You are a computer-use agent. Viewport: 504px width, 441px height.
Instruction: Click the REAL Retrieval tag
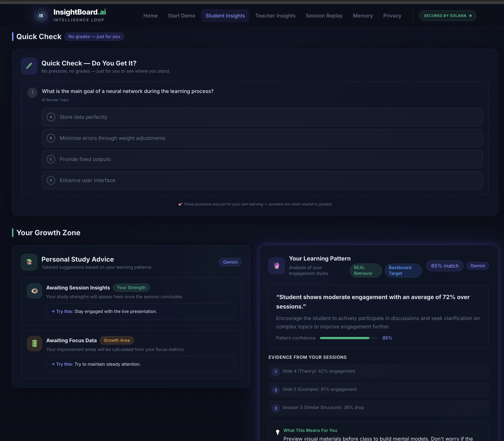click(x=366, y=271)
